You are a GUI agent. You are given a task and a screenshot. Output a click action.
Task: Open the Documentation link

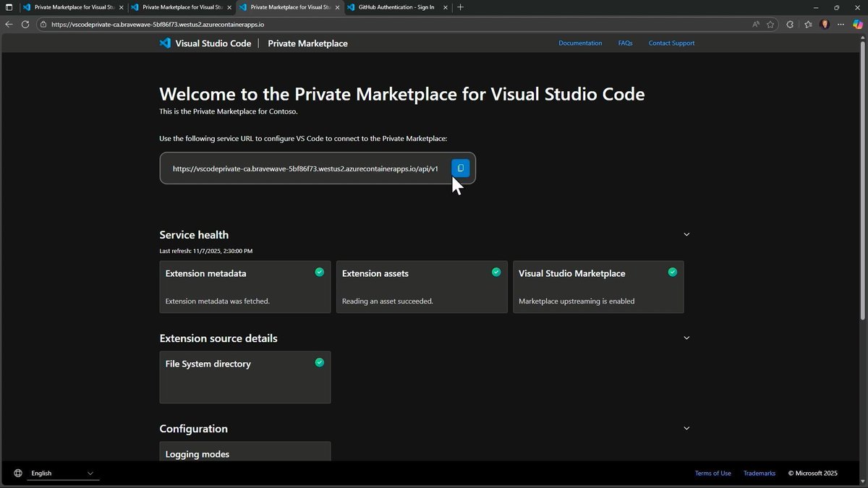pyautogui.click(x=579, y=43)
